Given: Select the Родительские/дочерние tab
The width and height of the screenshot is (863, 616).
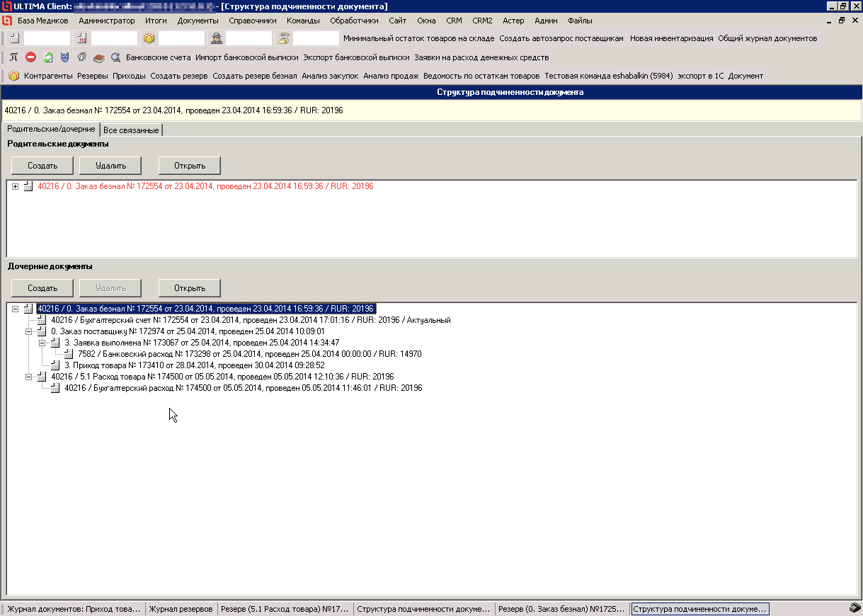Looking at the screenshot, I should [50, 129].
